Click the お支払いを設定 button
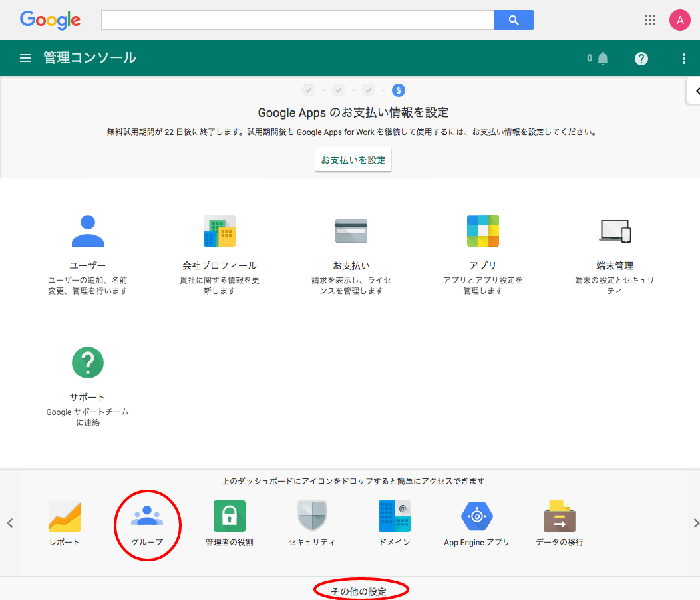 click(353, 160)
